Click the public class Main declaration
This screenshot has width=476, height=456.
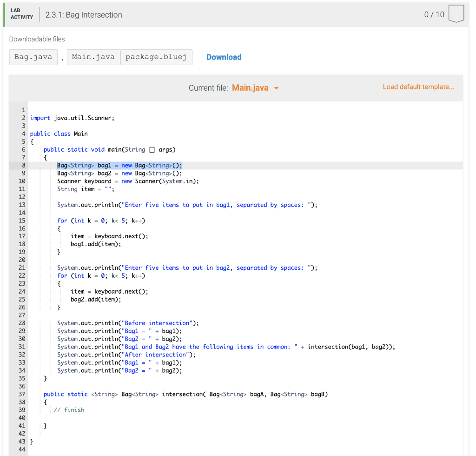pos(58,134)
